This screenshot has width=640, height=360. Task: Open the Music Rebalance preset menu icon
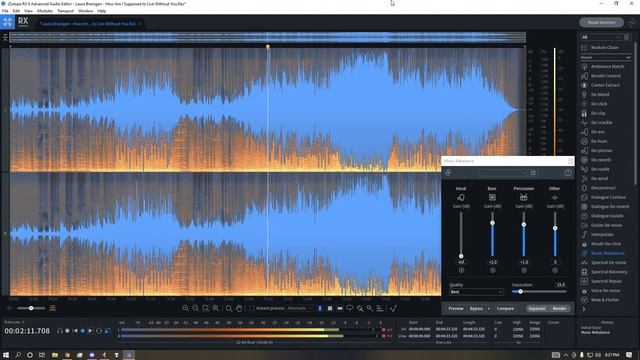[533, 173]
